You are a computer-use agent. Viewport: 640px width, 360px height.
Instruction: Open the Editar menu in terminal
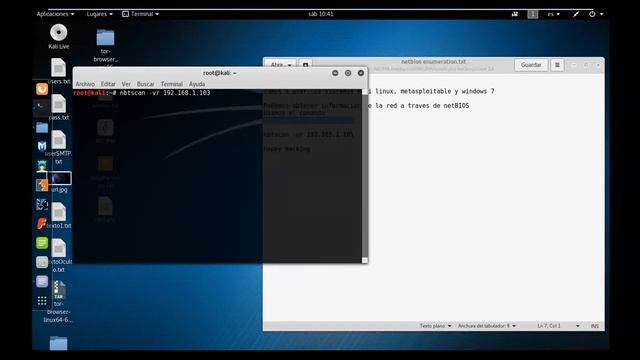pos(108,84)
